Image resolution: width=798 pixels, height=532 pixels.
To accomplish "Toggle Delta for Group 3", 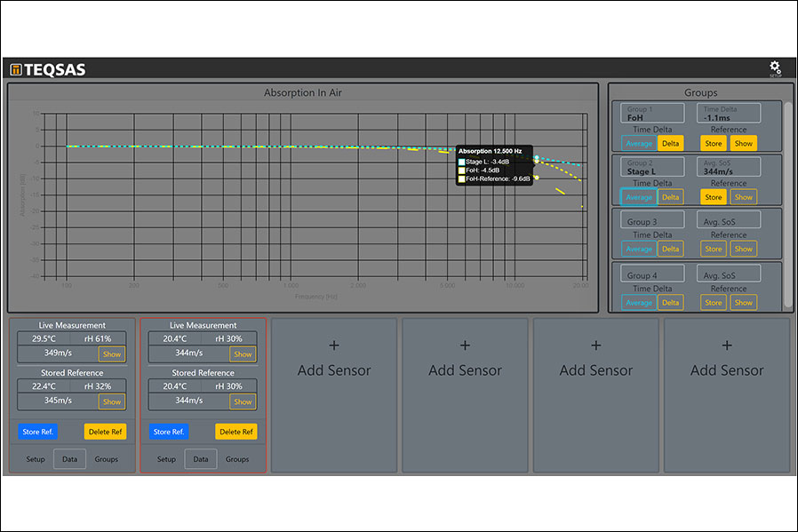I will pyautogui.click(x=670, y=249).
